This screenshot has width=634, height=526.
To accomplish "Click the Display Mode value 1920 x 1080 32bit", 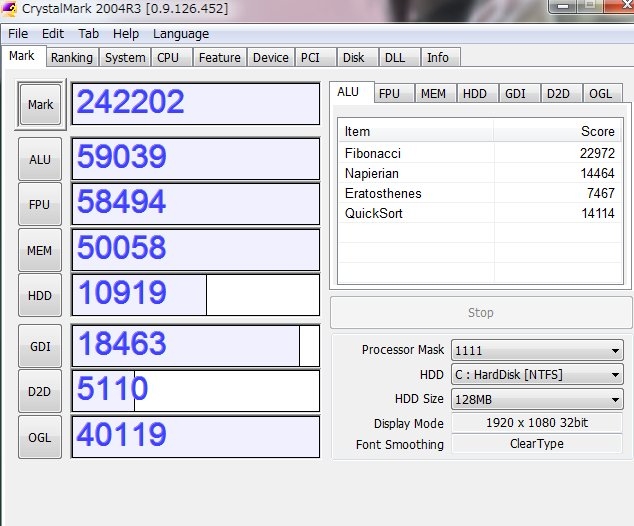I will click(537, 423).
